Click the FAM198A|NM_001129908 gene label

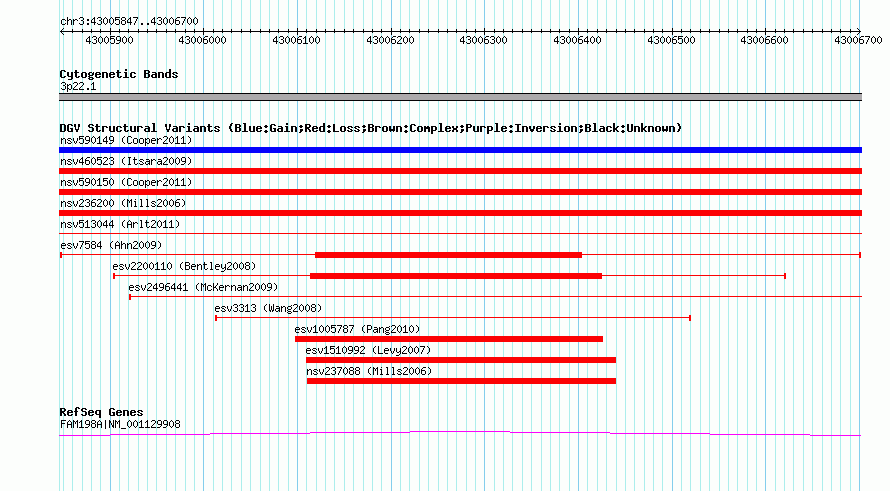[120, 424]
